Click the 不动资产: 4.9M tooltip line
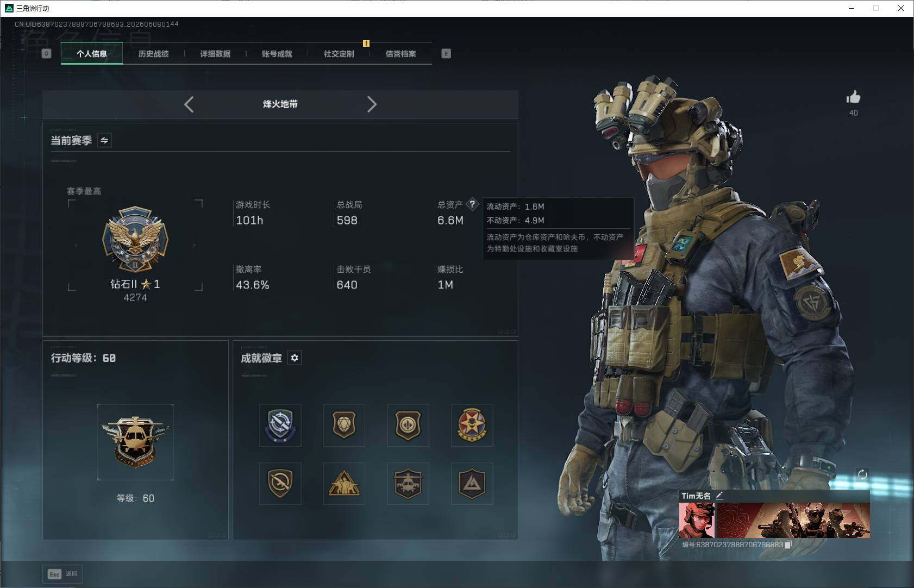This screenshot has width=914, height=588. (515, 220)
